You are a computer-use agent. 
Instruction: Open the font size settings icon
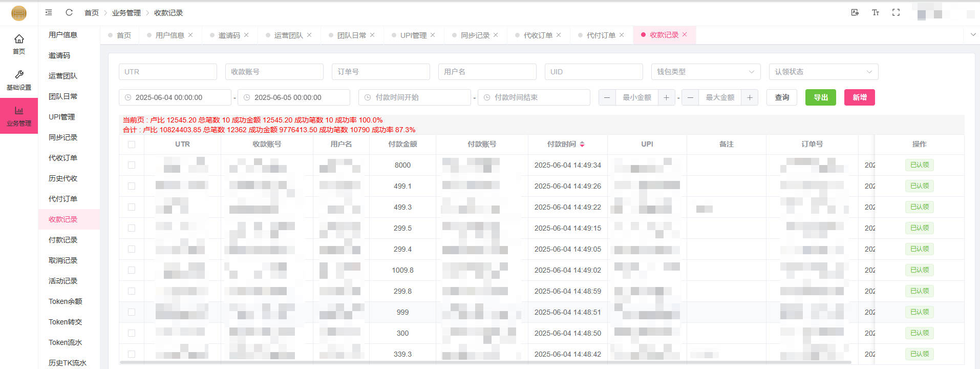tap(875, 12)
